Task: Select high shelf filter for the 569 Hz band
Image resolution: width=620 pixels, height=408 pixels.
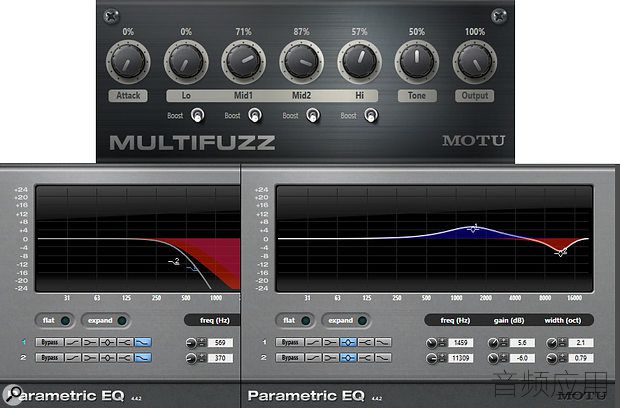Action: [x=125, y=342]
